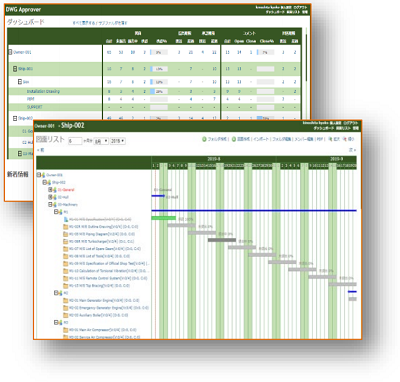Viewport: 400px width, 382px height.
Task: Click the people icon beside 03-Machinery node
Action: [54, 204]
